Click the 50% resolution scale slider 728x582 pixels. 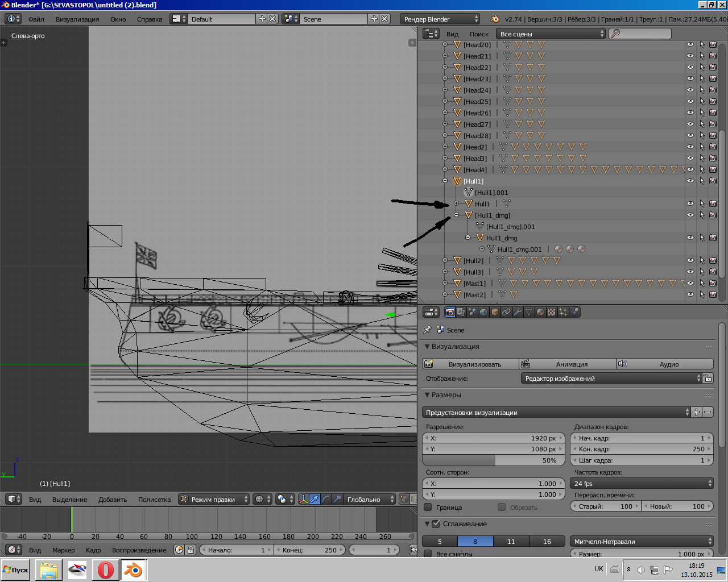[x=494, y=460]
